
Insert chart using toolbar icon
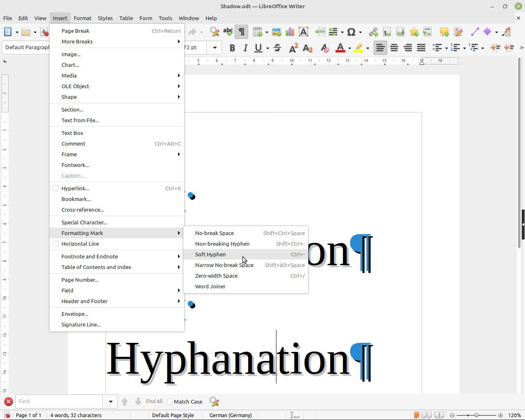(x=290, y=32)
